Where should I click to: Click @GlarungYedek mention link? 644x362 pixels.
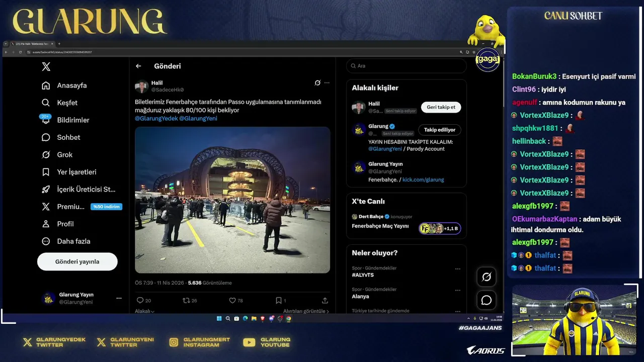(156, 119)
